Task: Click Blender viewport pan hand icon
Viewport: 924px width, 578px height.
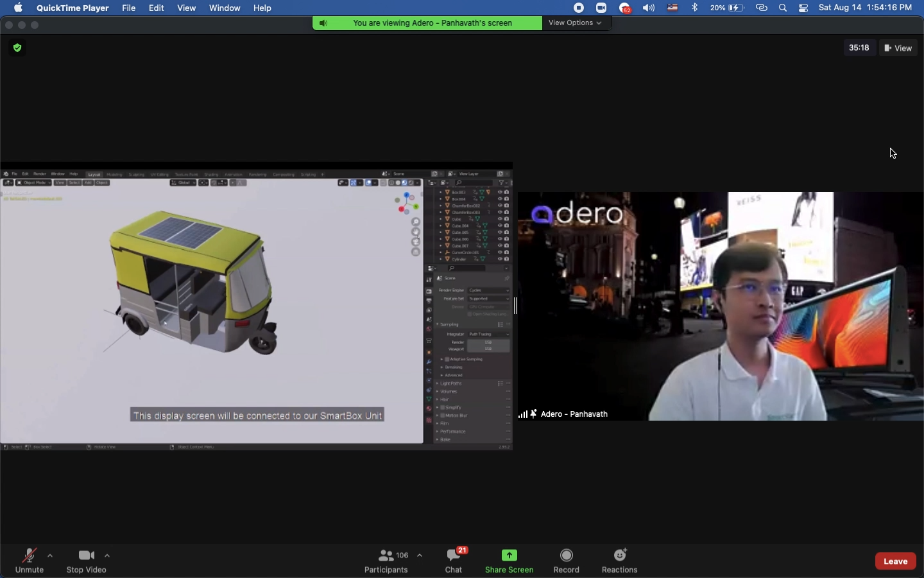Action: point(416,232)
